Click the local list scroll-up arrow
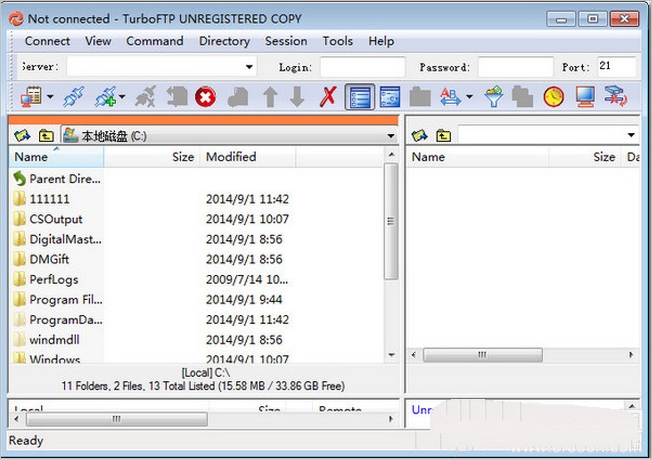 391,155
